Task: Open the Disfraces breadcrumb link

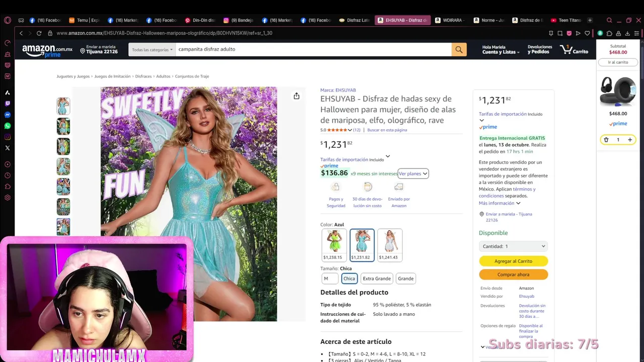Action: (143, 76)
